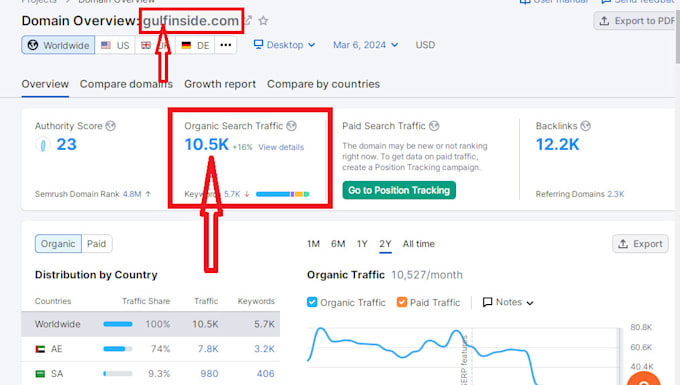
Task: Open AE traffic 7.8K link
Action: [x=208, y=349]
